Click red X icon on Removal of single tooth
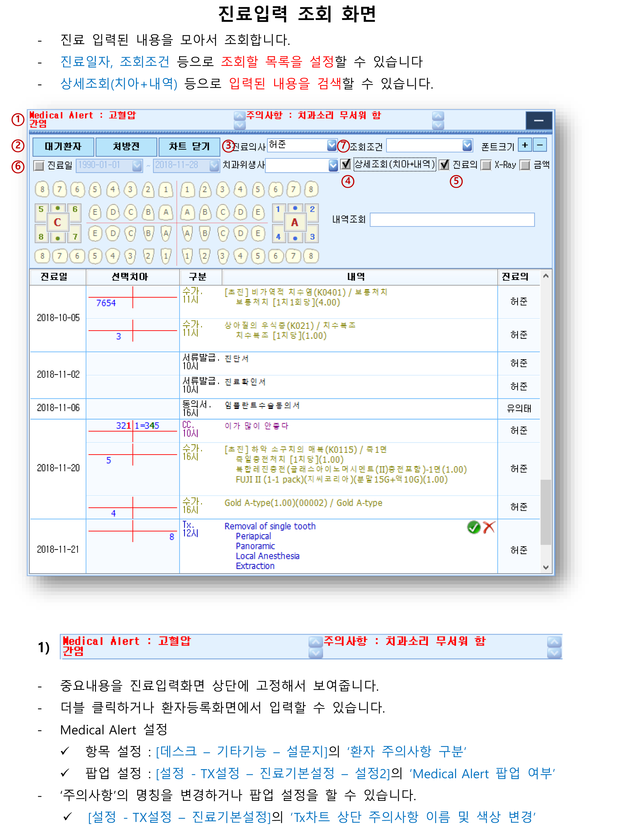The height and width of the screenshot is (828, 644). (x=489, y=527)
